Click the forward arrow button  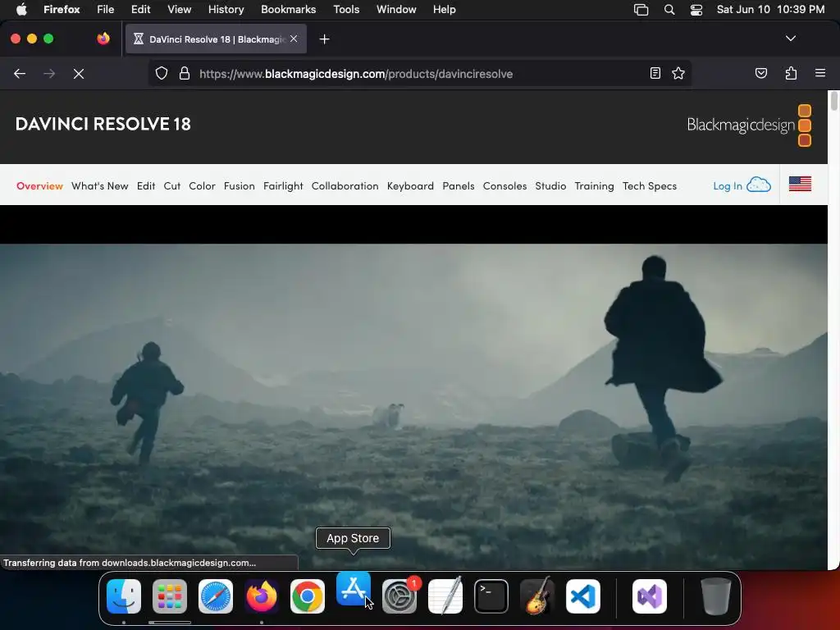pyautogui.click(x=49, y=74)
